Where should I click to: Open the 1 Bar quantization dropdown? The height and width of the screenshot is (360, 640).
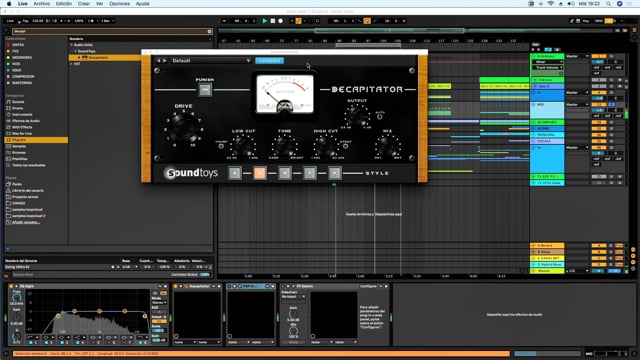tap(107, 21)
